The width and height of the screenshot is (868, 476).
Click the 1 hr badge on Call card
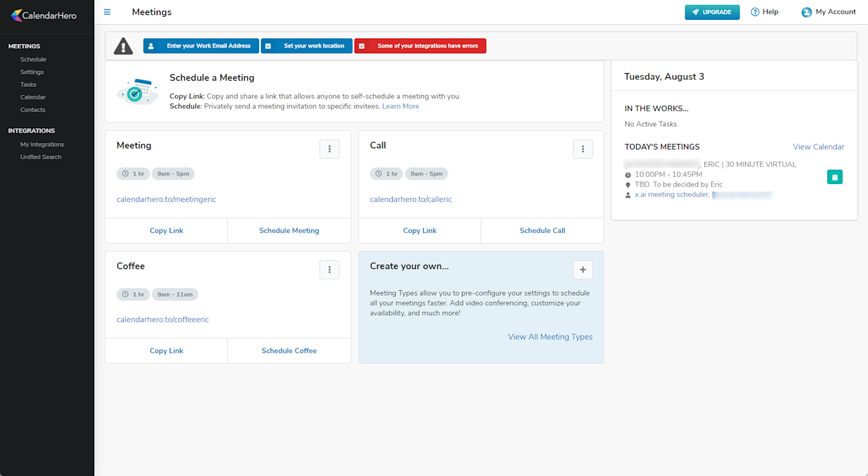point(386,174)
